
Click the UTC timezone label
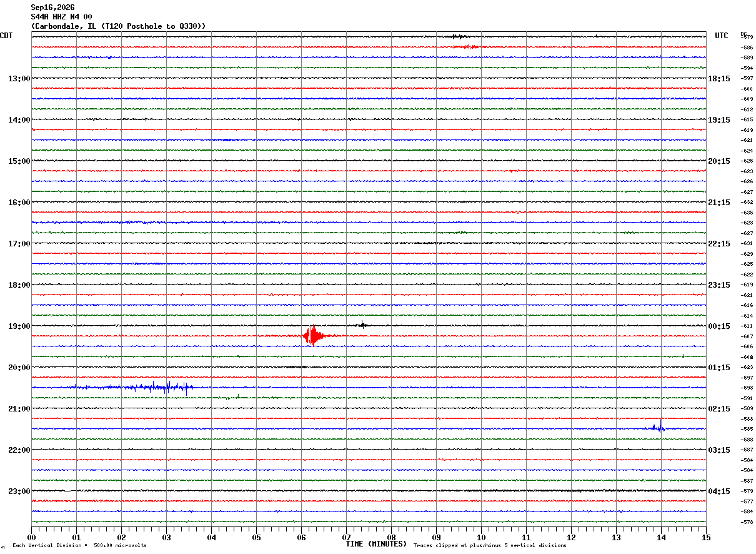(722, 36)
